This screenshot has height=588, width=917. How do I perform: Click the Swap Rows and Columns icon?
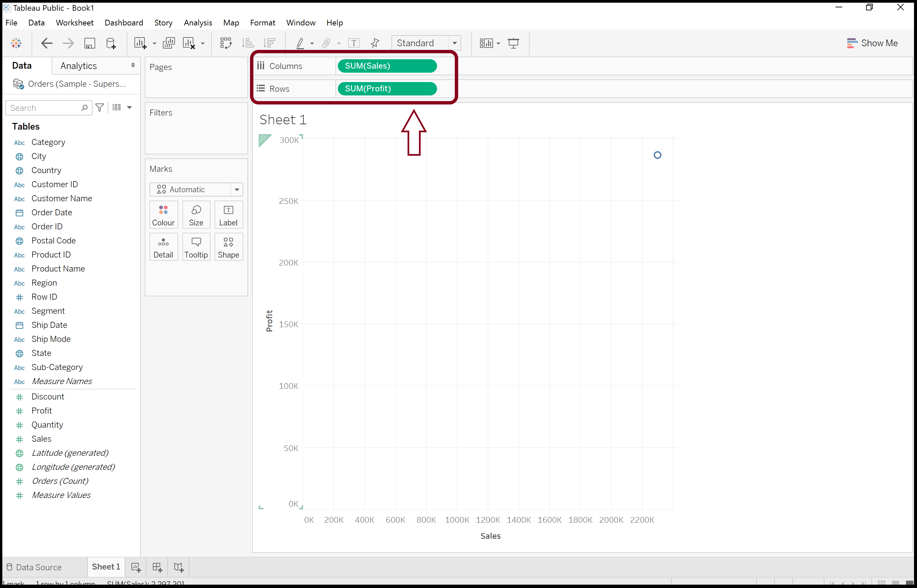point(226,43)
